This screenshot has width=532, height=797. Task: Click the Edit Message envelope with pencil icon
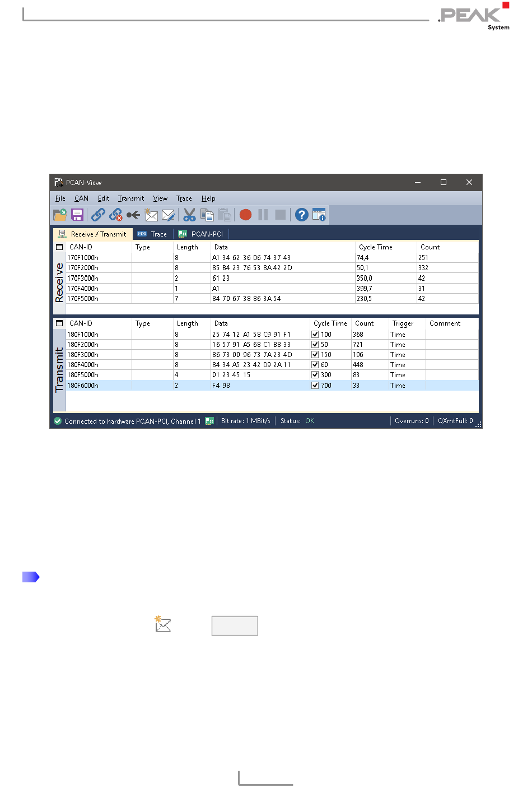(169, 215)
